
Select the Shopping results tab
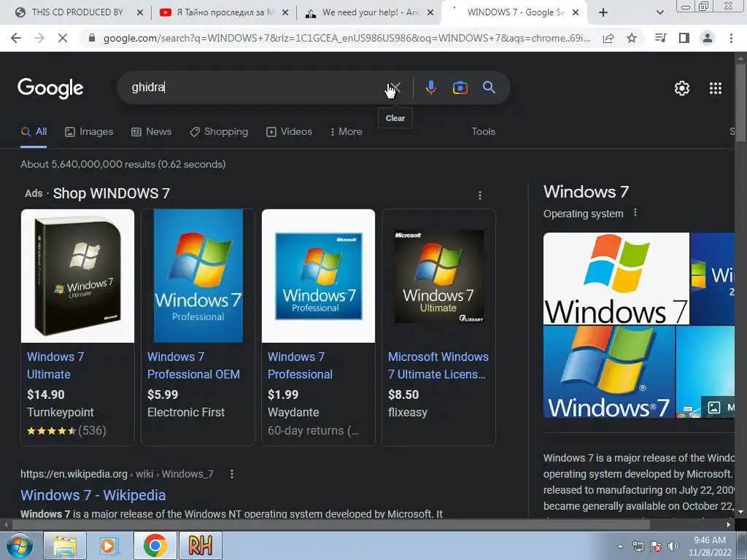[219, 132]
